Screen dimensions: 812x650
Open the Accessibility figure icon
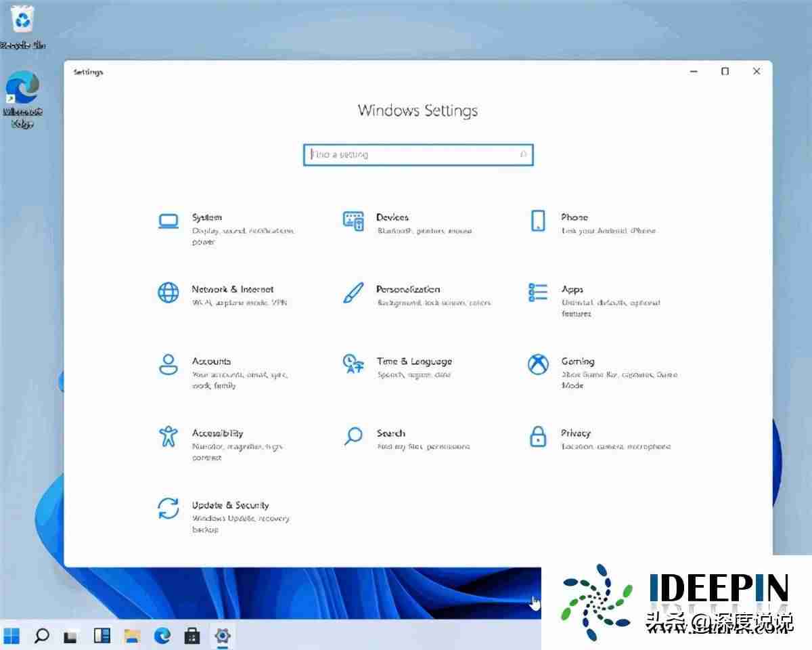point(168,436)
